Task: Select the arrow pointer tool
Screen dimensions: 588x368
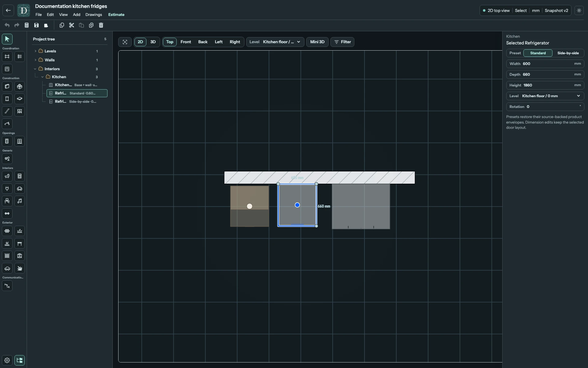Action: point(7,39)
